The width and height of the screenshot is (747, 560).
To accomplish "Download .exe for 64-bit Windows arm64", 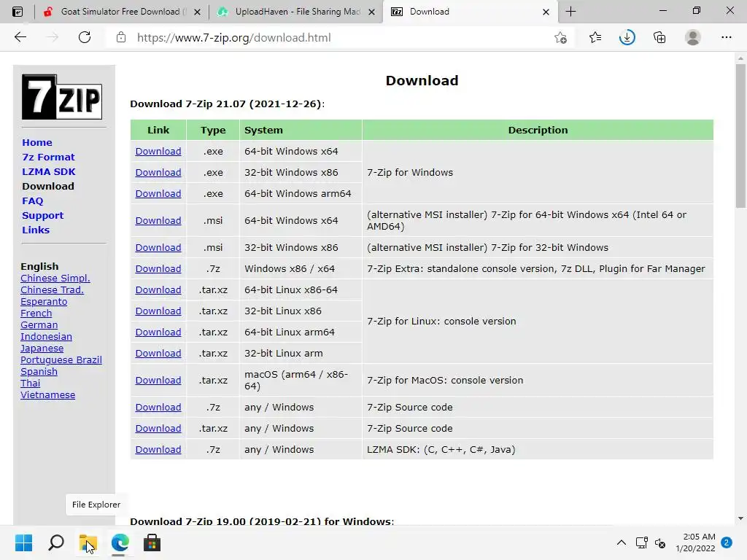I will [x=158, y=194].
